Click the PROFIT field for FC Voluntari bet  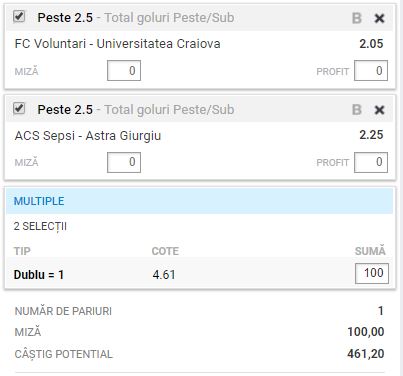click(371, 71)
